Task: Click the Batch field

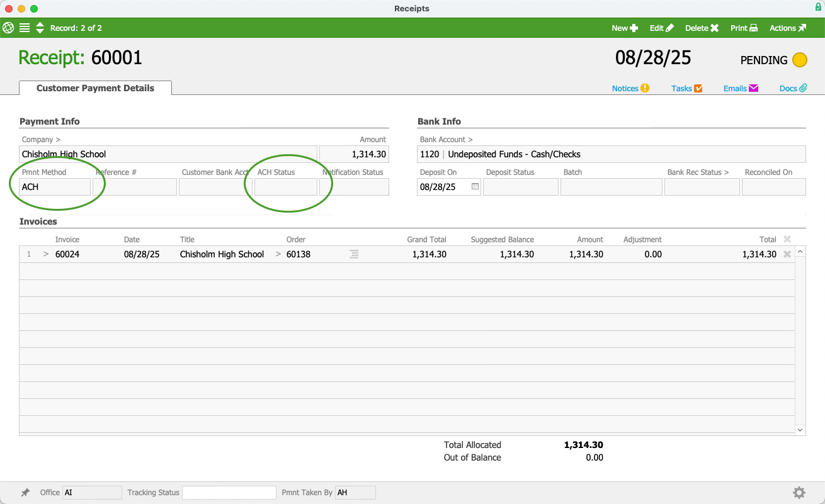Action: (x=612, y=187)
